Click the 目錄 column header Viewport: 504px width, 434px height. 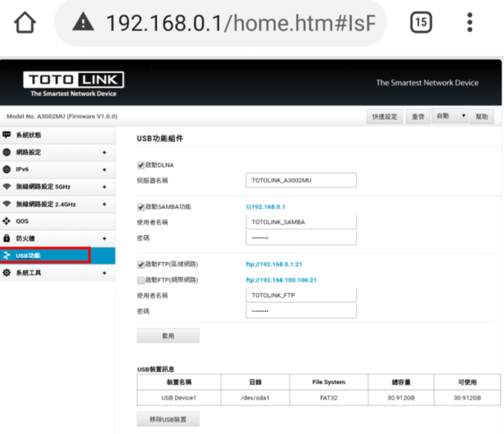pyautogui.click(x=255, y=382)
